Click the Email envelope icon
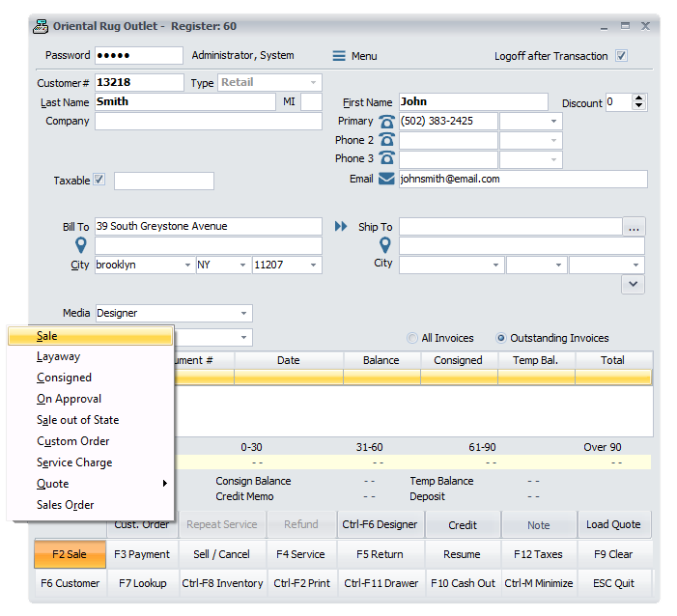Screen dimensions: 677x616 click(x=386, y=179)
